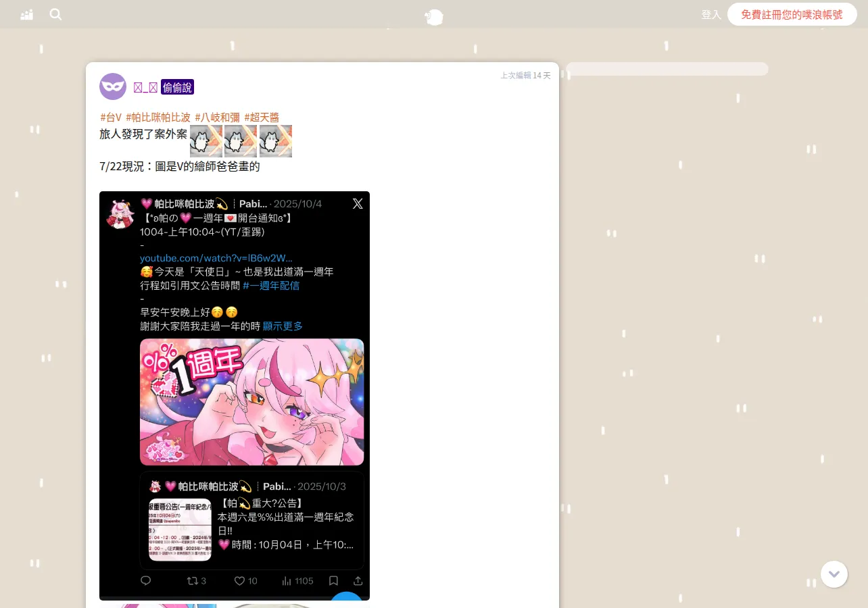This screenshot has height=608, width=868.
Task: Click the text 7/22現況：圖是V的繪師爸爸畫的
Action: tap(180, 166)
